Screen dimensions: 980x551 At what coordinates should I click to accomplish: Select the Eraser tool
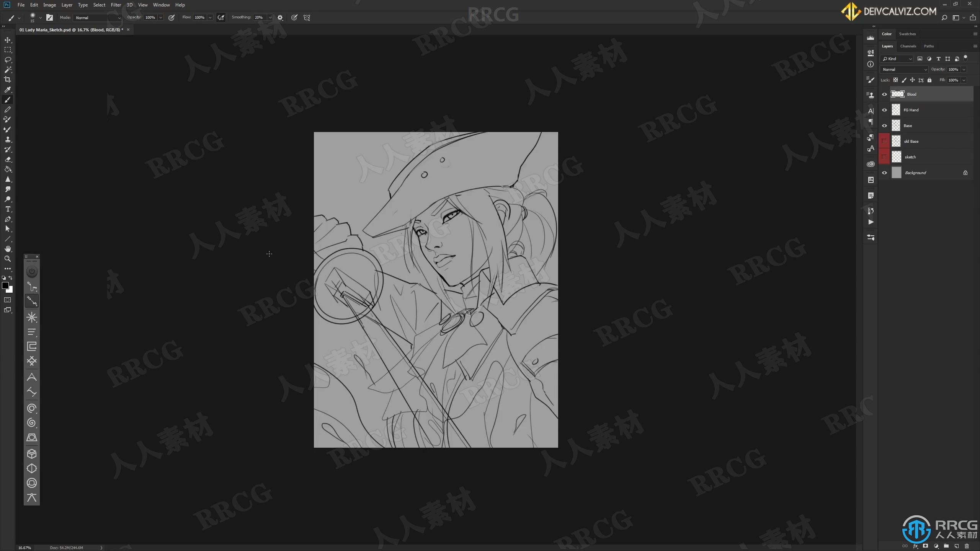tap(7, 160)
